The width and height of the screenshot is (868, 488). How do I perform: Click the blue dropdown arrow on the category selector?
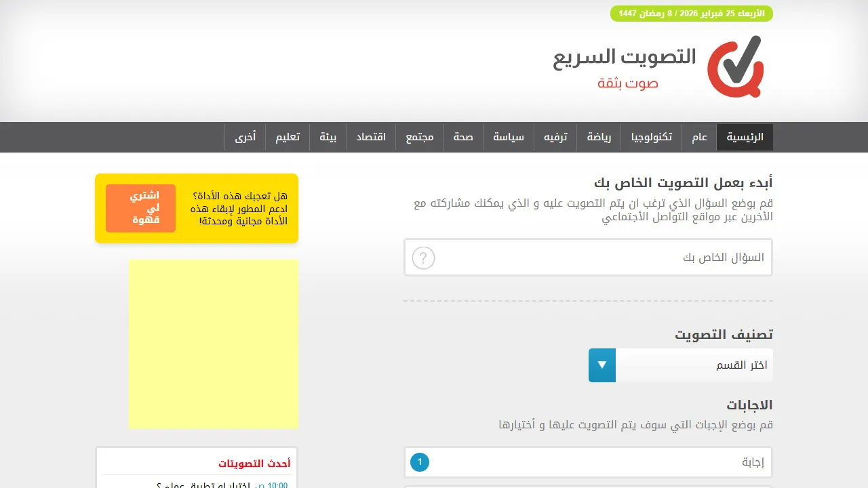click(x=601, y=365)
